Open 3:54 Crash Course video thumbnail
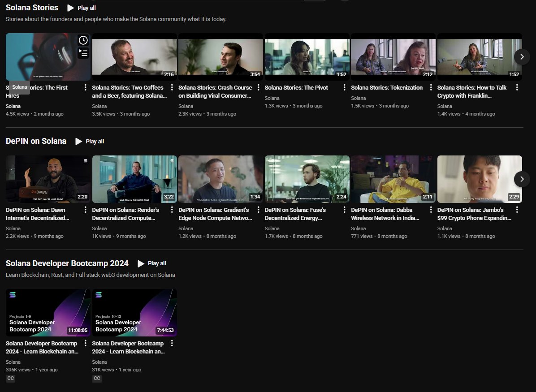 (x=221, y=57)
